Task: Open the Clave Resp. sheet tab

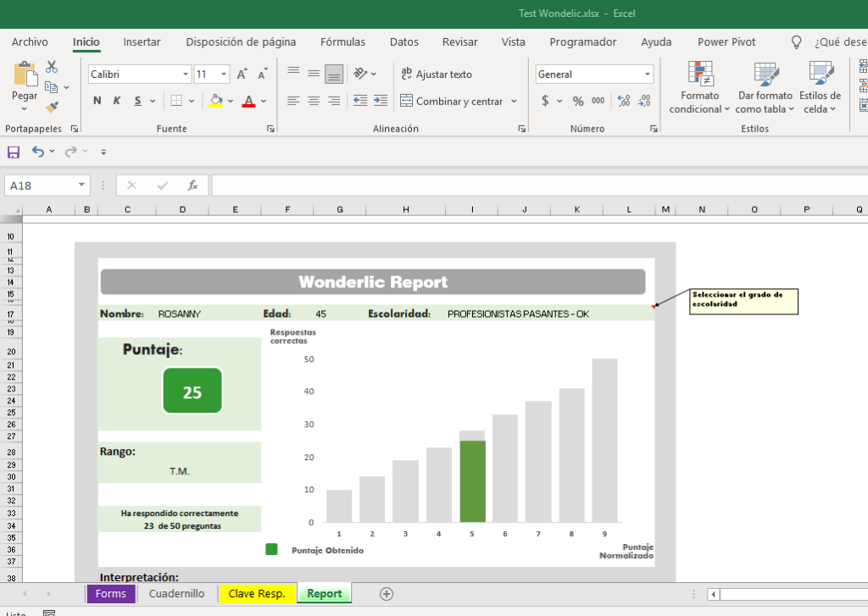Action: [257, 594]
